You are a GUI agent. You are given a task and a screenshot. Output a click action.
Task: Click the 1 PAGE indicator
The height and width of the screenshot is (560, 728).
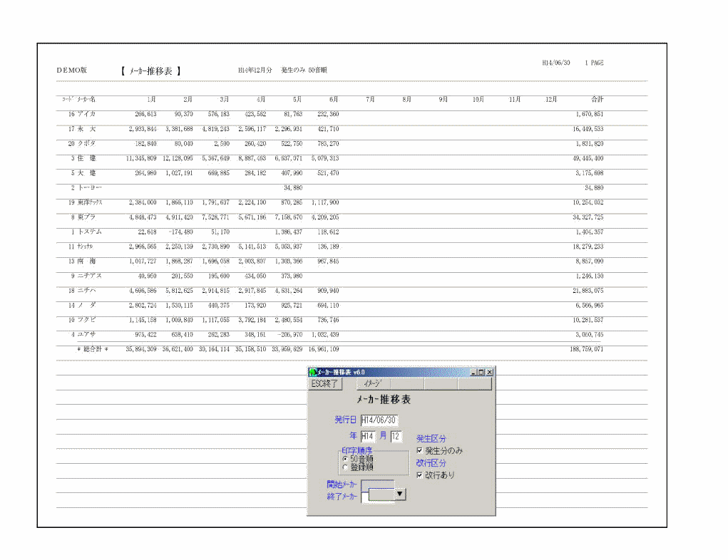click(594, 63)
